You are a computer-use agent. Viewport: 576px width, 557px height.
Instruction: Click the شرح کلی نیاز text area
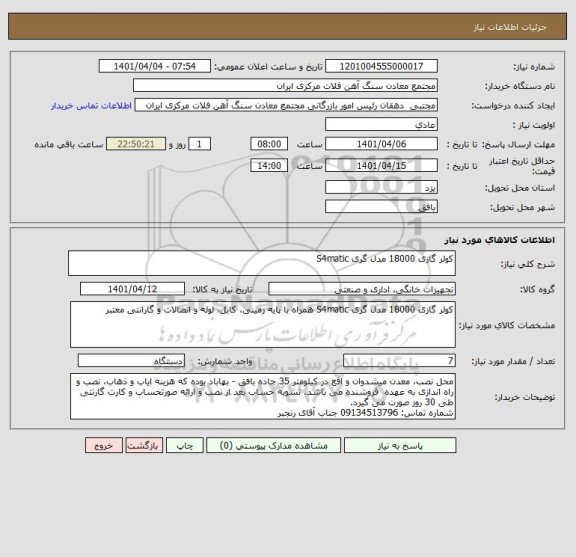262,263
